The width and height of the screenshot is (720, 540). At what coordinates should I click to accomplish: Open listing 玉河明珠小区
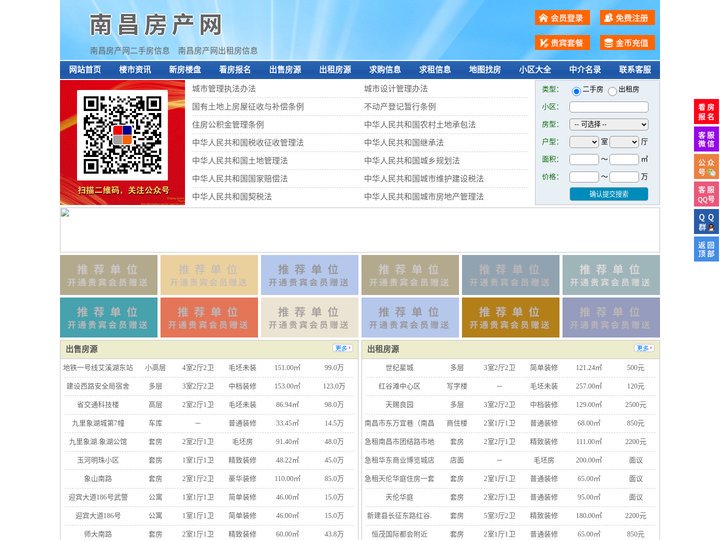pos(98,460)
